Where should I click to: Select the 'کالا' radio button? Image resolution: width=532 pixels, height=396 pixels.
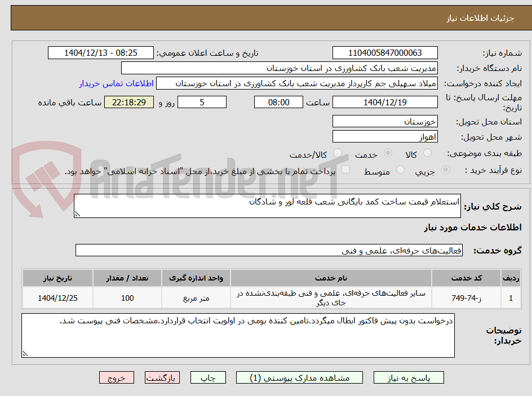428,153
